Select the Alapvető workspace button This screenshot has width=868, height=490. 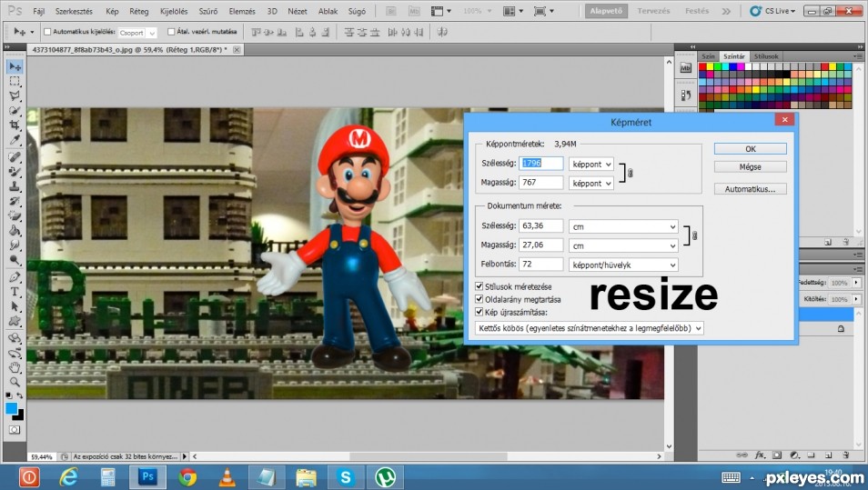[606, 11]
